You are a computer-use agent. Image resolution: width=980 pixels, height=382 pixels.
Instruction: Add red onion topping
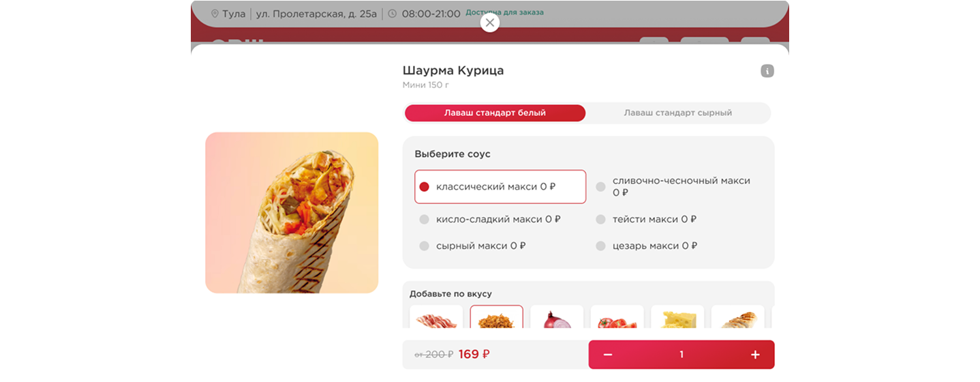click(x=557, y=317)
